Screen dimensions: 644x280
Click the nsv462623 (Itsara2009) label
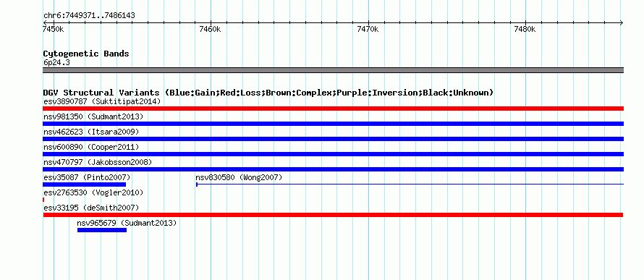91,132
